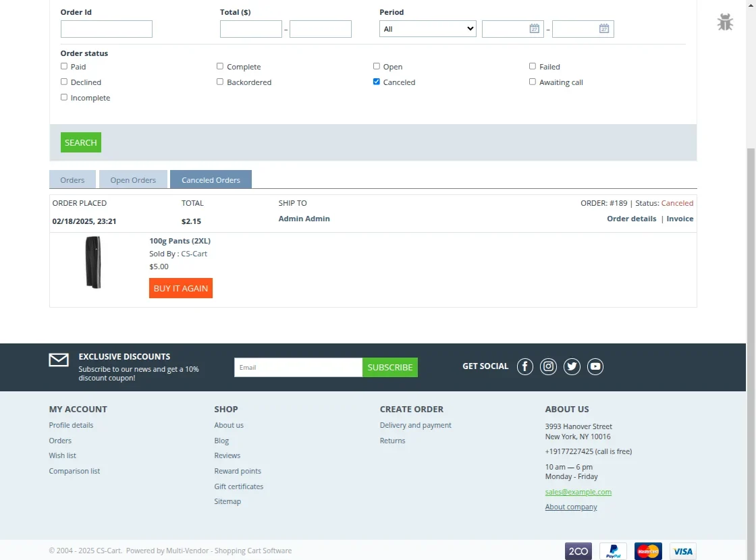Screen dimensions: 756x560
Task: Focus the minimum Total input field
Action: click(x=250, y=29)
